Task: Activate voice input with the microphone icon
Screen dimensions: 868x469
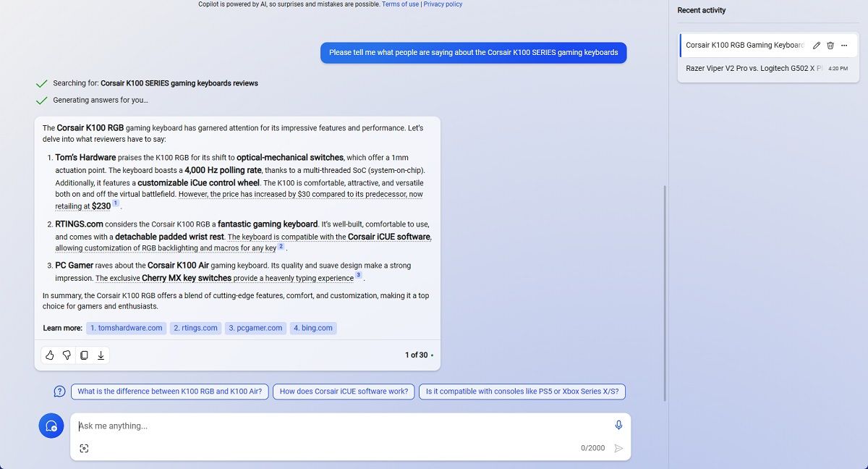Action: click(618, 425)
